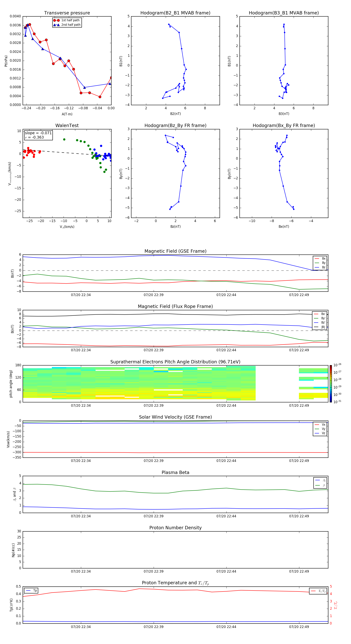This screenshot has width=351, height=644.
Task: Click '07/20 22:49' tick under Plasma Beta plot
Action: (299, 516)
